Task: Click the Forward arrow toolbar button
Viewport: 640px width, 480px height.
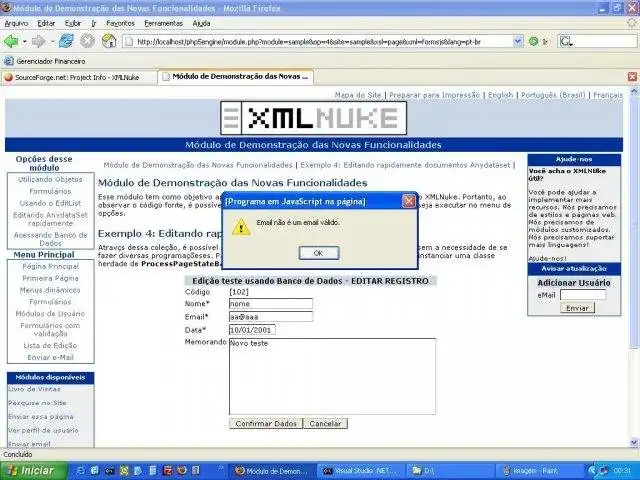Action: click(39, 41)
